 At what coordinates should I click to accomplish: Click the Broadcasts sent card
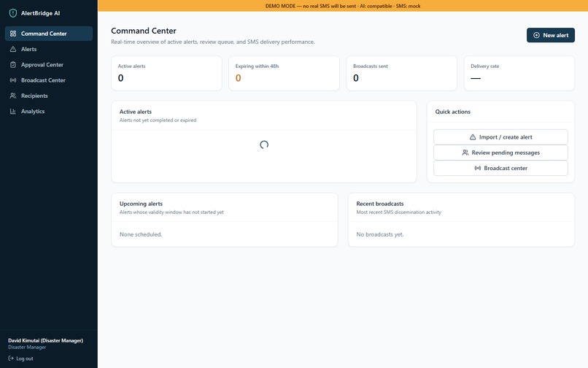pyautogui.click(x=402, y=73)
